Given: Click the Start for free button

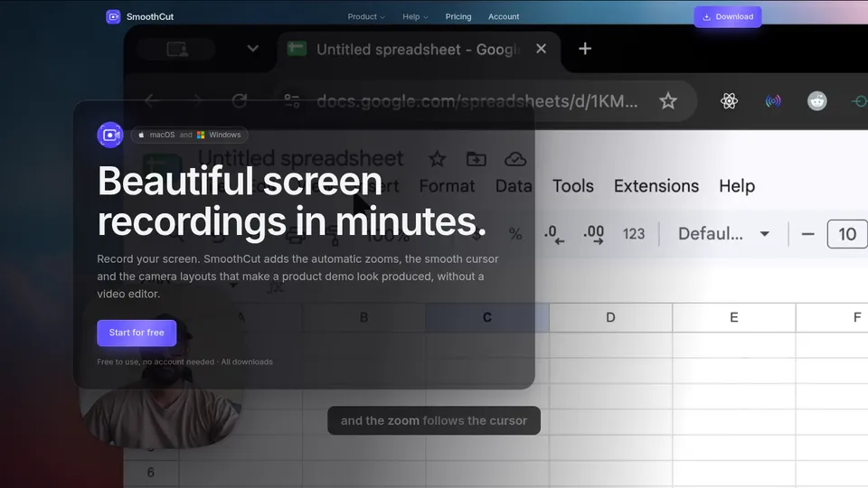Looking at the screenshot, I should (x=137, y=333).
